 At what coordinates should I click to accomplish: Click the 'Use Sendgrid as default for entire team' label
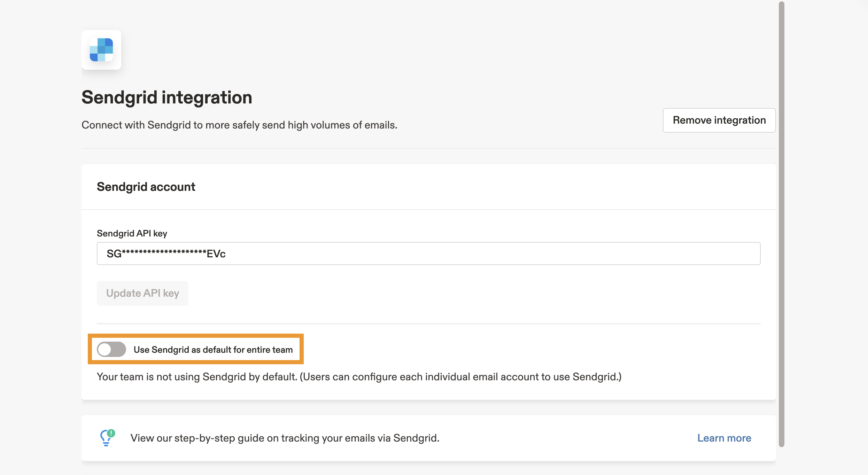pos(213,350)
